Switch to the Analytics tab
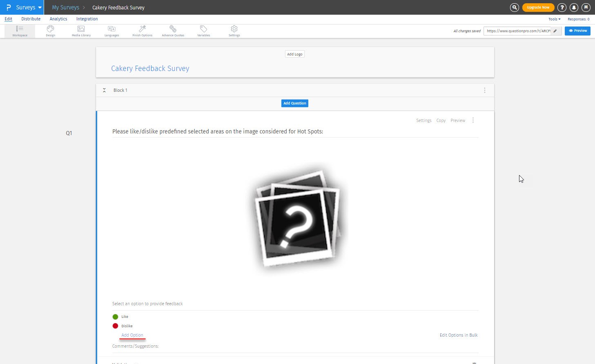The width and height of the screenshot is (595, 364). 58,19
